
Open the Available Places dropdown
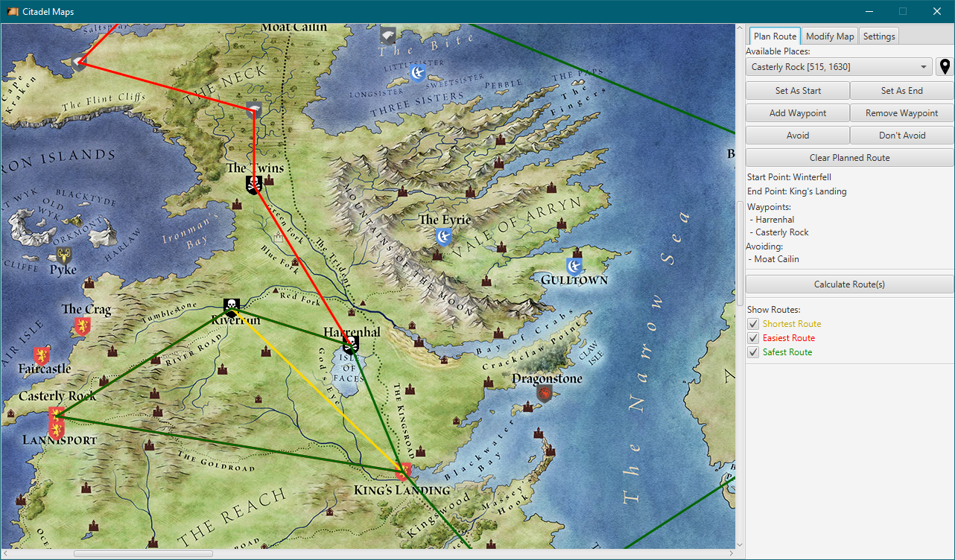click(839, 67)
